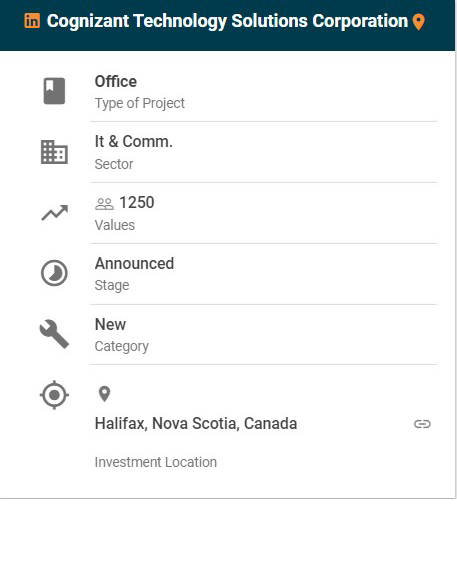Click the Office project type value
This screenshot has width=457, height=567.
coord(116,82)
